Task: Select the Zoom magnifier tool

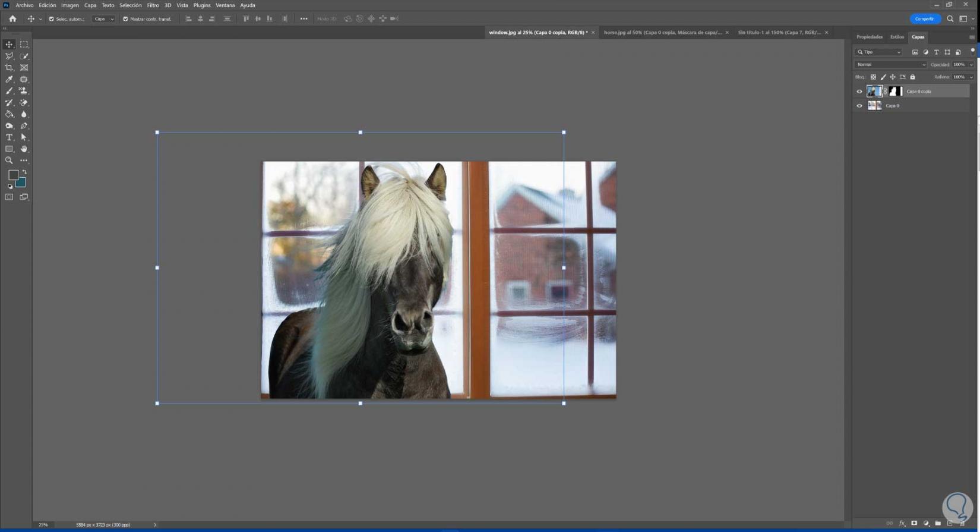Action: pos(9,160)
